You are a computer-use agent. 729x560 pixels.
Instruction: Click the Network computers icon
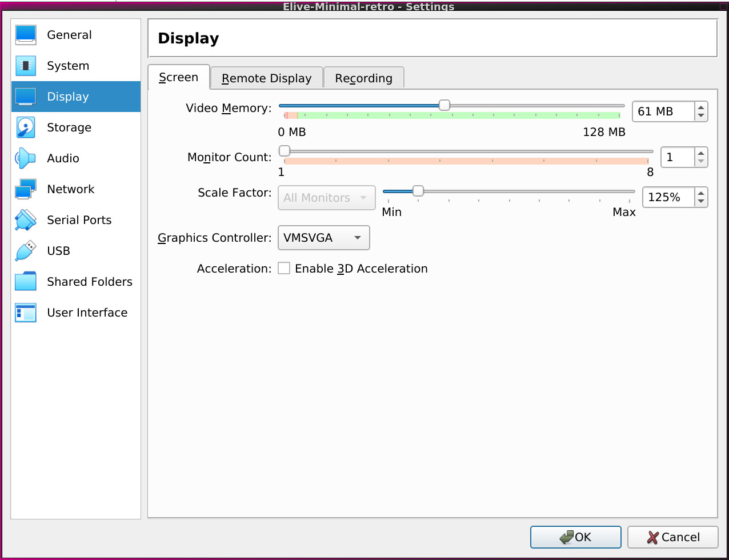[26, 189]
